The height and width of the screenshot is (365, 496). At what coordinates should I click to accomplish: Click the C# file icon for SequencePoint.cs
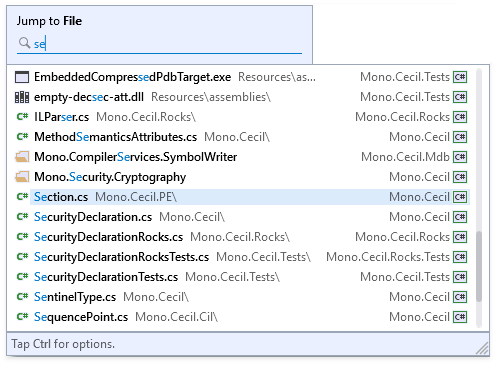22,317
